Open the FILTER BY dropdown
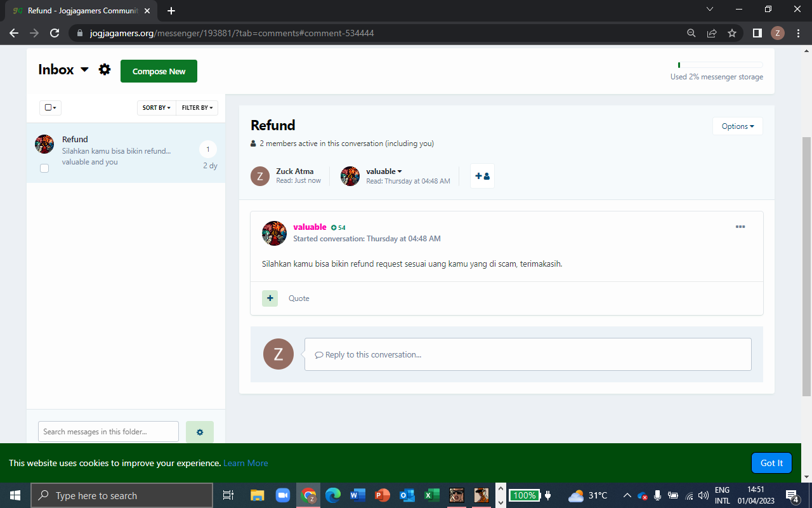Screen dimensions: 812x508 [197, 108]
